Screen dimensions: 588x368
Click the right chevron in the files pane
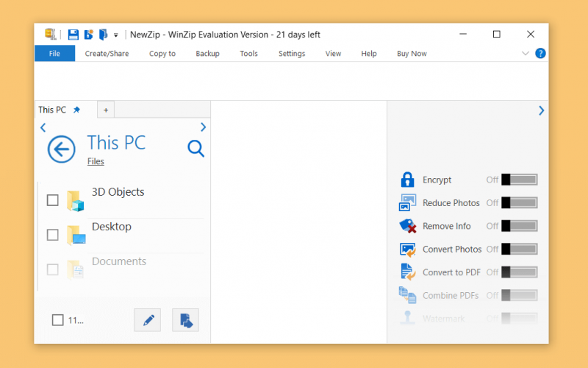204,127
